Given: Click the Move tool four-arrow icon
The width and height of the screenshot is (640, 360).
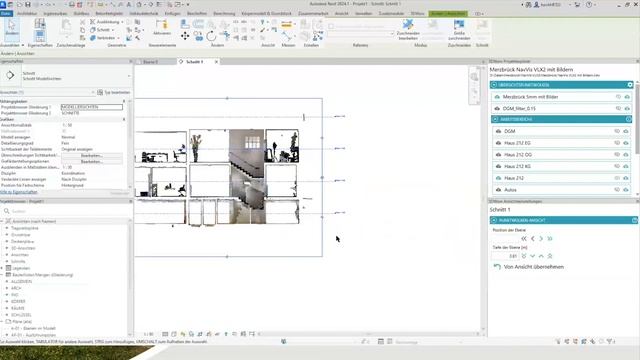Looking at the screenshot, I should 185,36.
